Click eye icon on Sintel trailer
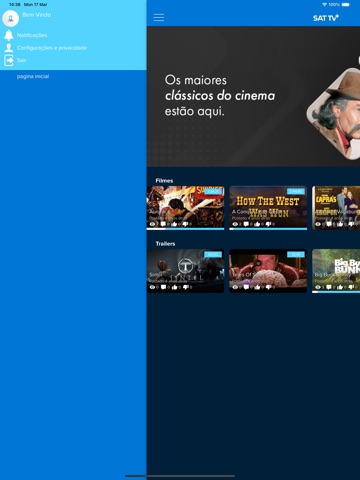 [x=152, y=287]
